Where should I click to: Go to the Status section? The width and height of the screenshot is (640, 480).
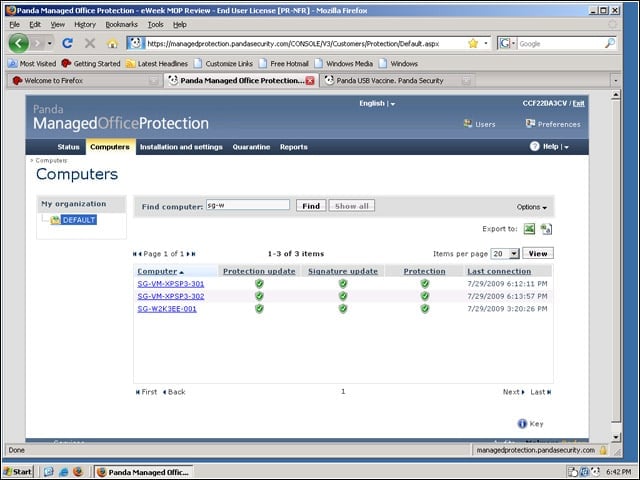68,147
